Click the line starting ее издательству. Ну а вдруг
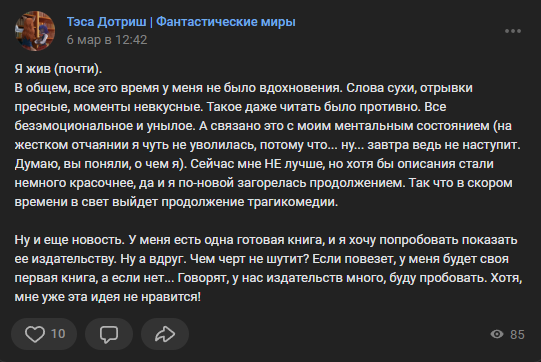The width and height of the screenshot is (541, 362). pyautogui.click(x=262, y=258)
